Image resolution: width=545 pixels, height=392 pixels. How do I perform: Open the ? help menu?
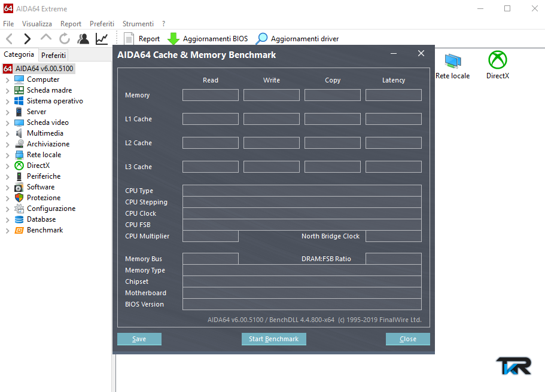click(164, 24)
